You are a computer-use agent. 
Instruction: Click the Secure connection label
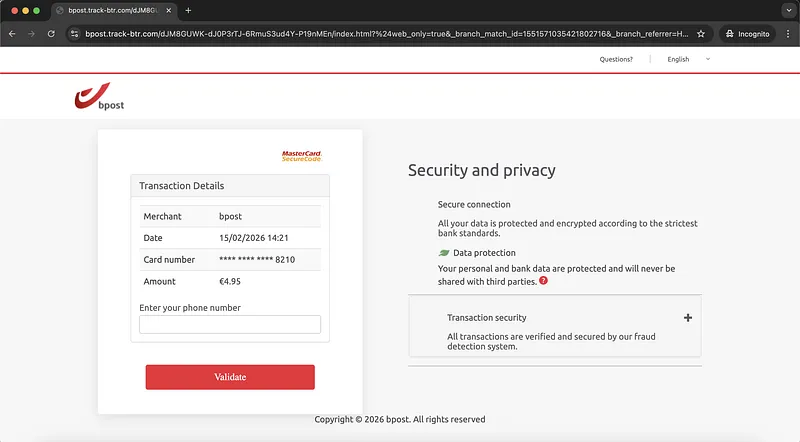coord(474,204)
